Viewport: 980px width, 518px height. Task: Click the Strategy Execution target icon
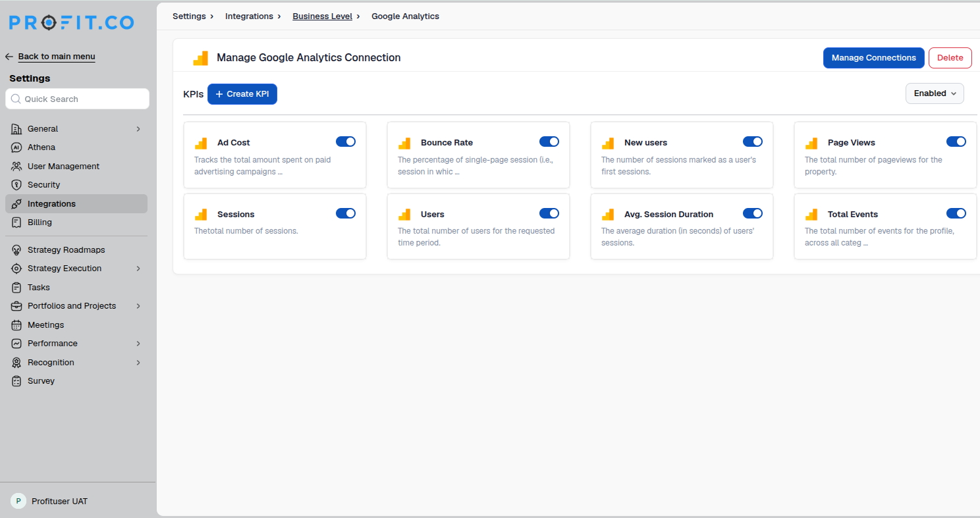click(x=16, y=269)
